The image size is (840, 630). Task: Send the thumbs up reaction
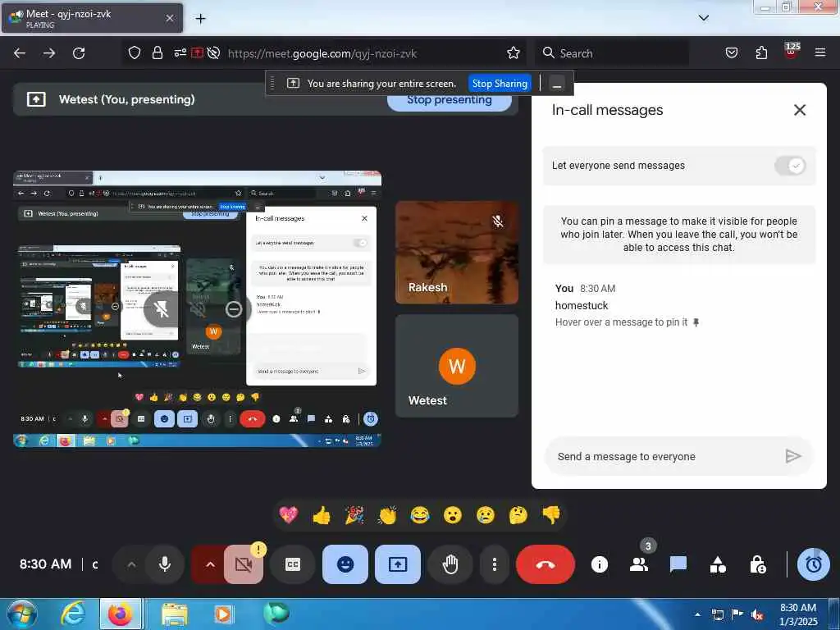coord(322,515)
